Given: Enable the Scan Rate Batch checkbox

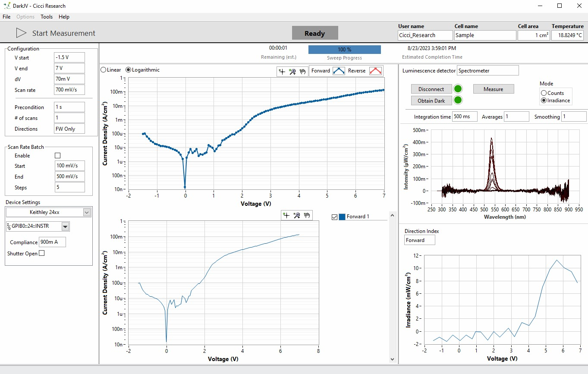Looking at the screenshot, I should (58, 155).
